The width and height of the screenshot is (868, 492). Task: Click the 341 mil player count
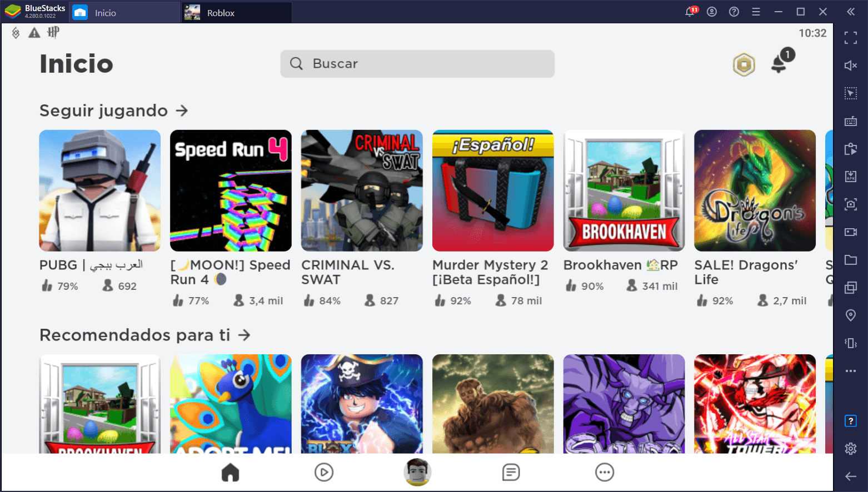(660, 286)
